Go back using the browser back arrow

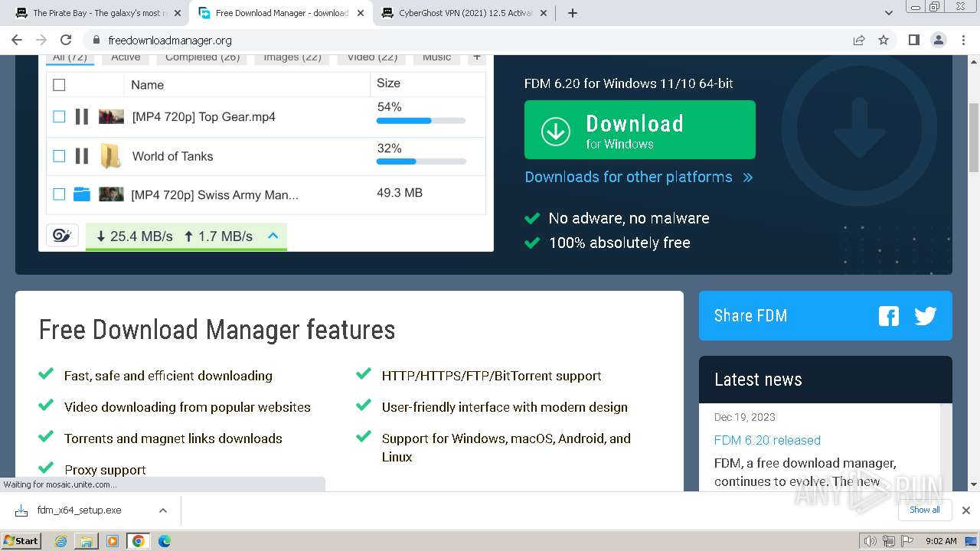click(x=17, y=40)
